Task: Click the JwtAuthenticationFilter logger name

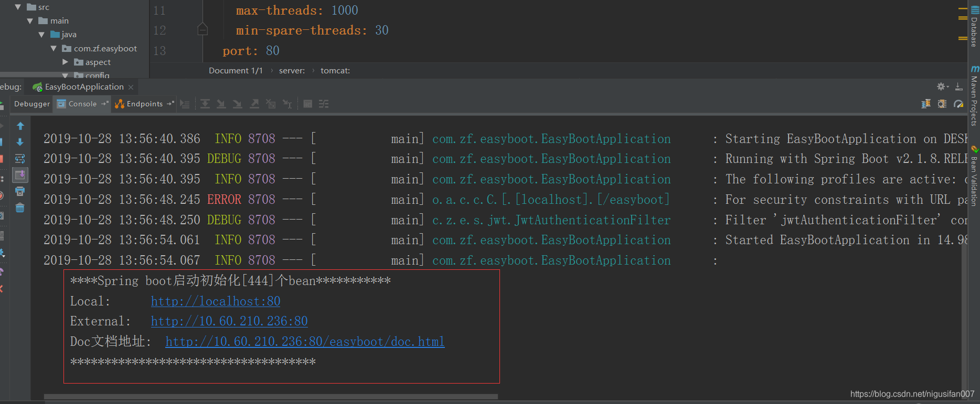Action: pos(551,220)
